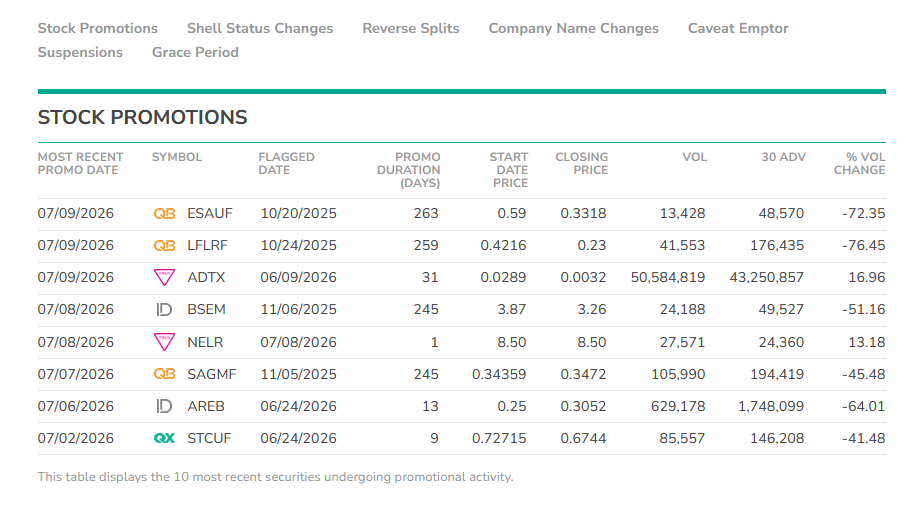Viewport: 919px width, 506px height.
Task: Sort by % Vol Change column header
Action: click(859, 164)
